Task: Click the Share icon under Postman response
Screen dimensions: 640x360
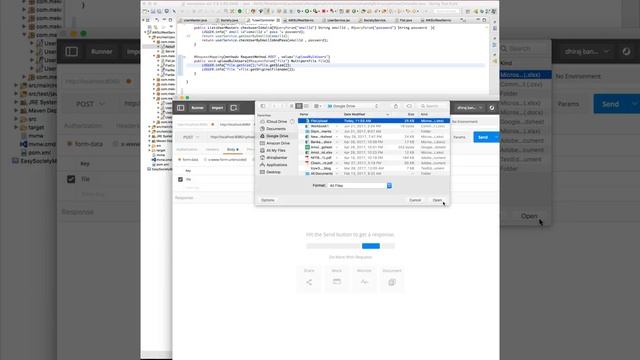Action: click(309, 282)
